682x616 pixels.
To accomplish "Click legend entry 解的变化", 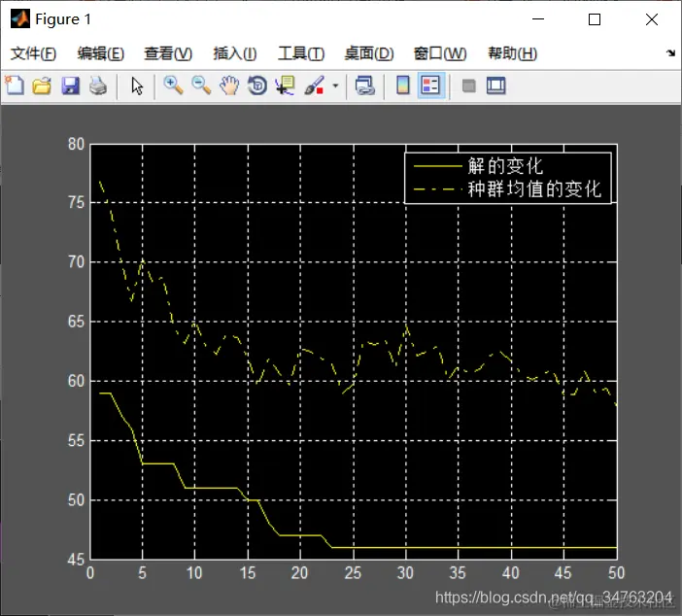I will click(505, 166).
